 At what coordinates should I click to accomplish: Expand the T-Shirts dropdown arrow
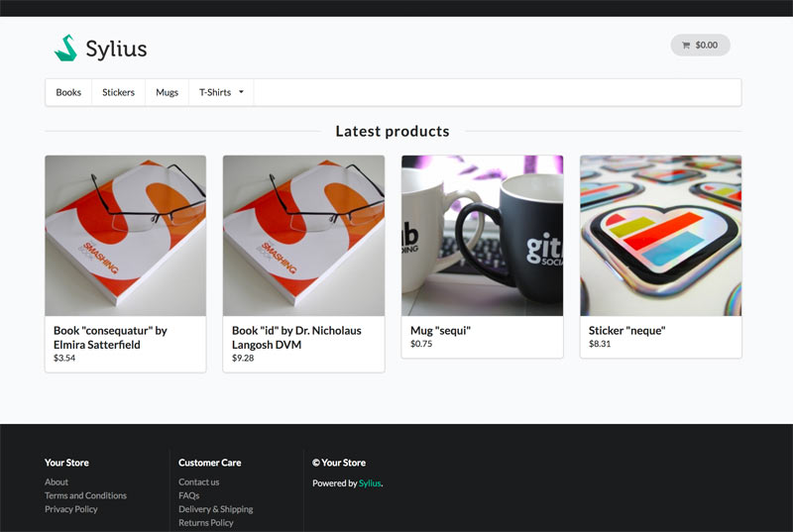(x=241, y=93)
